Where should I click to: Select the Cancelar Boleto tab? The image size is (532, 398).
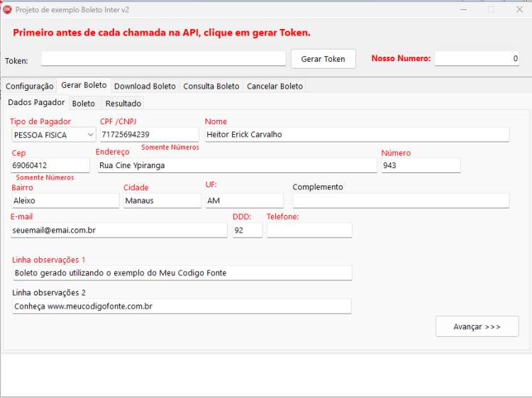[x=275, y=86]
